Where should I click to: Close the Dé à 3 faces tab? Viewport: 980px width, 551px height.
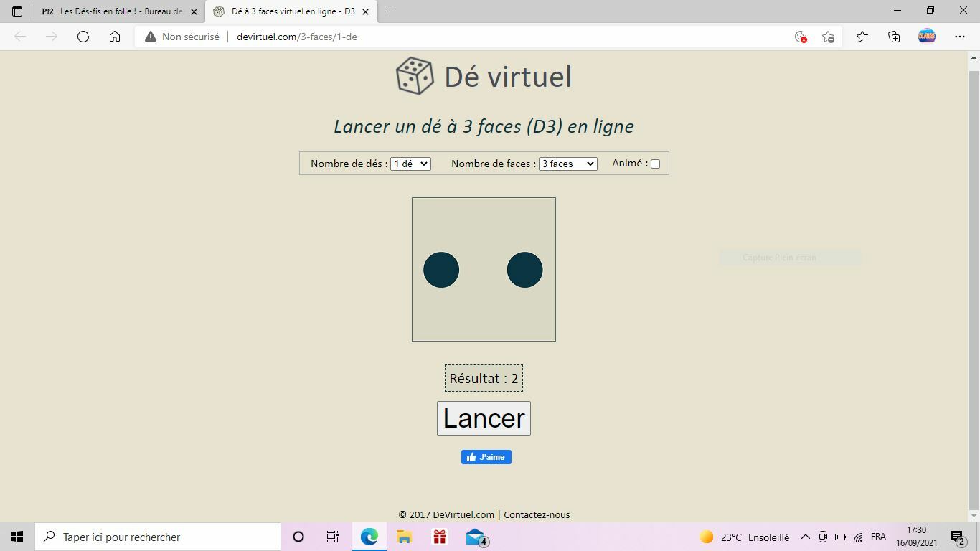[x=366, y=11]
